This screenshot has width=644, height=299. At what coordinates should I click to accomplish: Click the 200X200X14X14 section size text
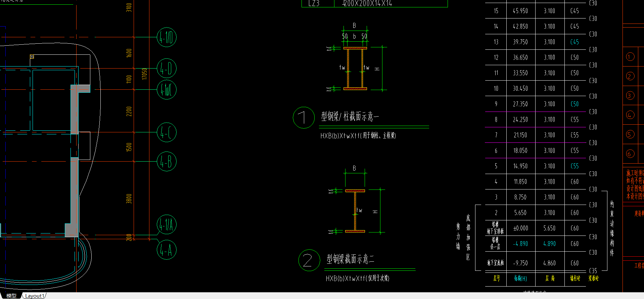(367, 3)
